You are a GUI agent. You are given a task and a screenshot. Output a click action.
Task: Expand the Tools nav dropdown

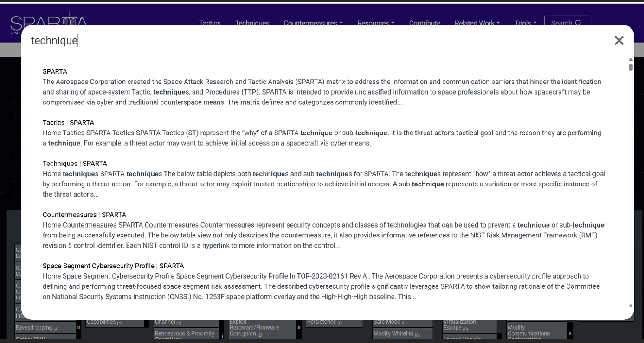tap(525, 23)
